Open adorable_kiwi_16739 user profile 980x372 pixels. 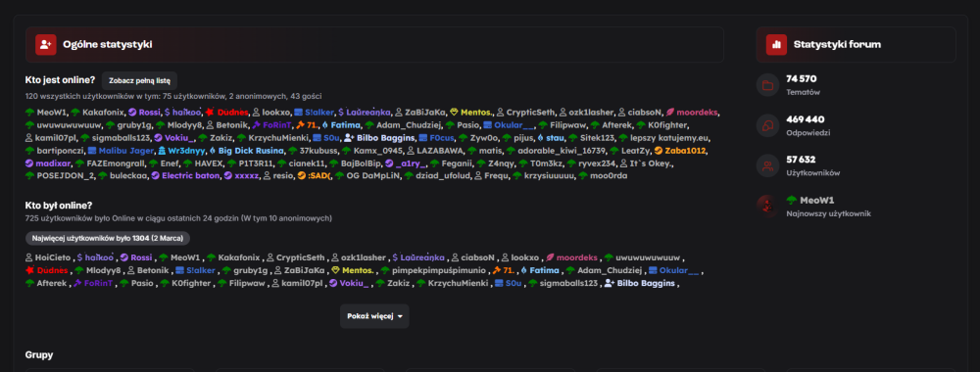pos(561,151)
